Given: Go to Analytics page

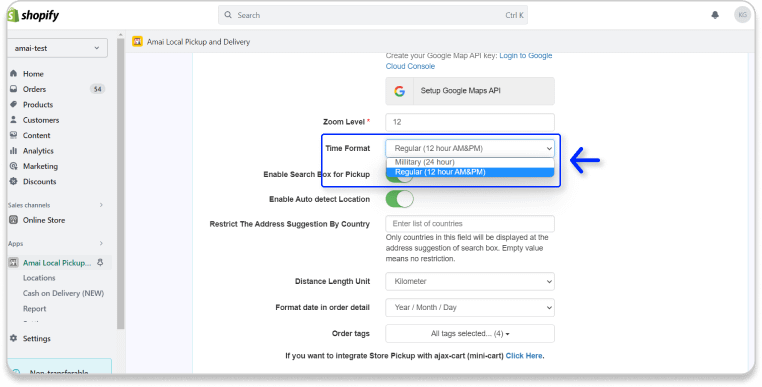Looking at the screenshot, I should [38, 151].
